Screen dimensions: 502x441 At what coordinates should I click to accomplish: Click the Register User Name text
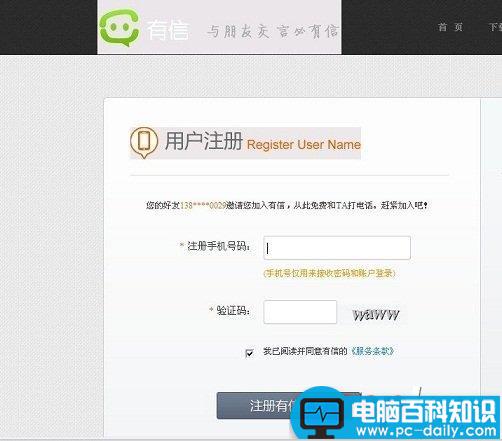coord(304,145)
